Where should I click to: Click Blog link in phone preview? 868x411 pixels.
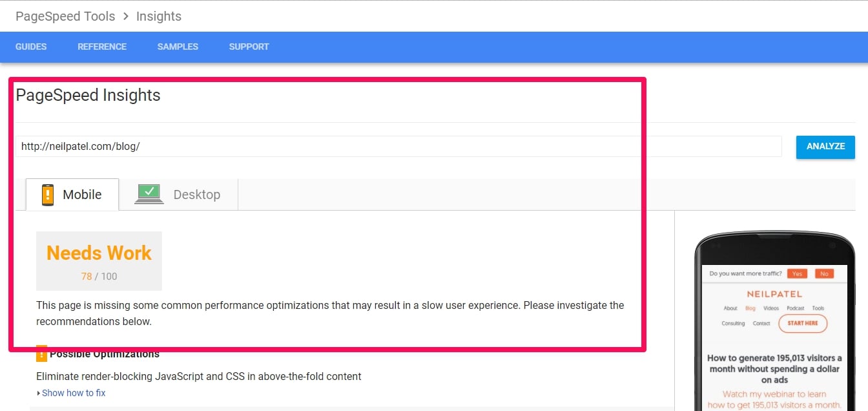click(750, 308)
